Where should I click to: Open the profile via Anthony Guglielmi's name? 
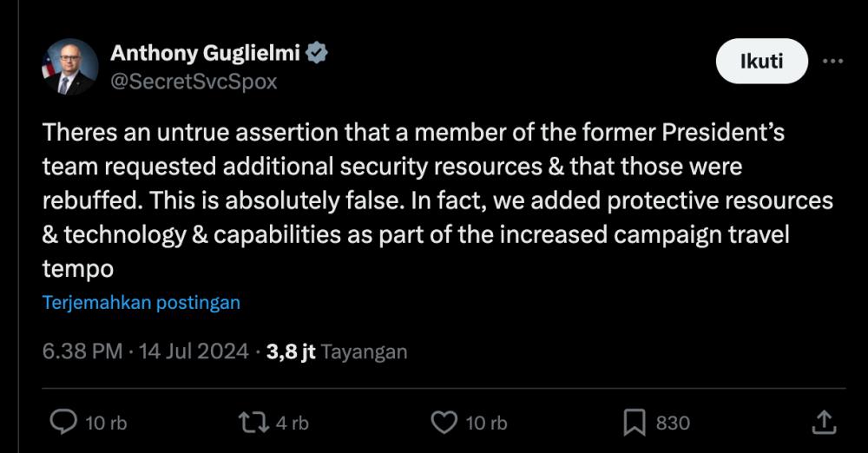point(205,53)
